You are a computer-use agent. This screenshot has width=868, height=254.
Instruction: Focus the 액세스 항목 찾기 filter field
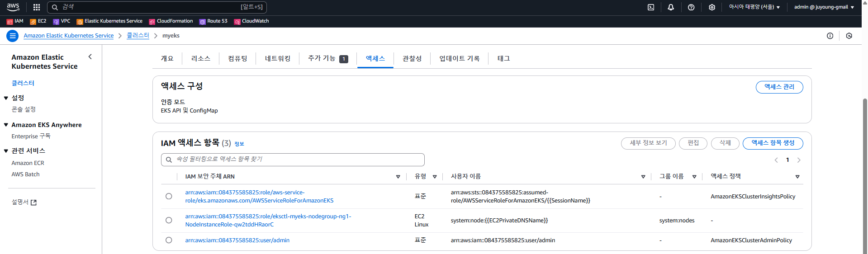coord(293,160)
